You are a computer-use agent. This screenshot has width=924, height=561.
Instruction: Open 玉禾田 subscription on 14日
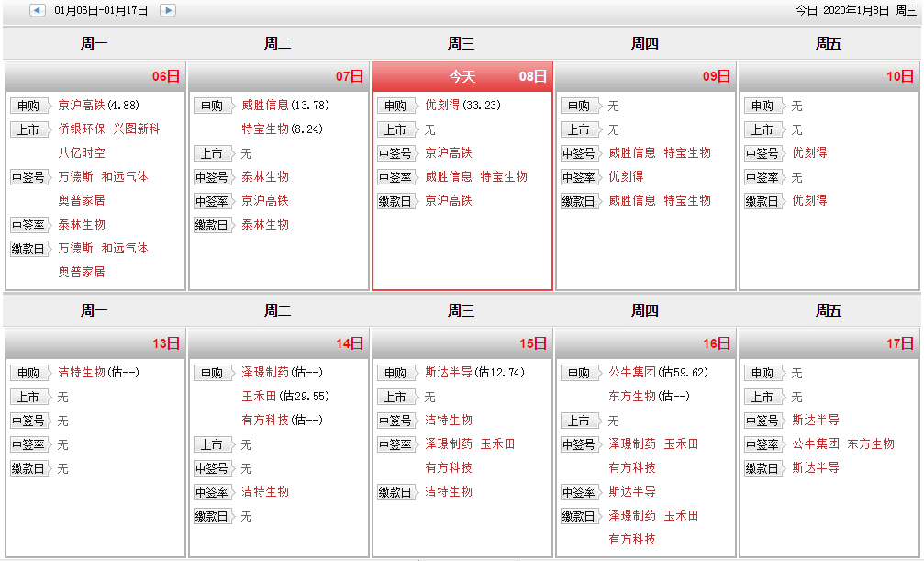click(260, 396)
